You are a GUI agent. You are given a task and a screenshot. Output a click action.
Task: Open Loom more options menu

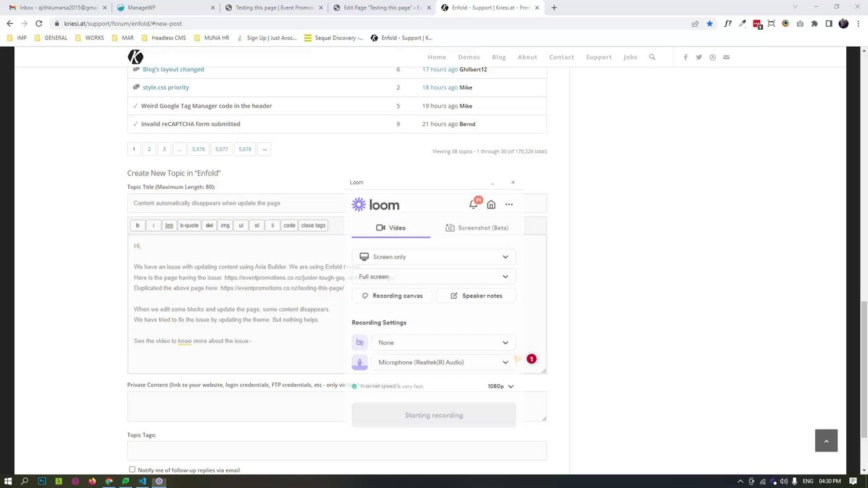point(509,205)
